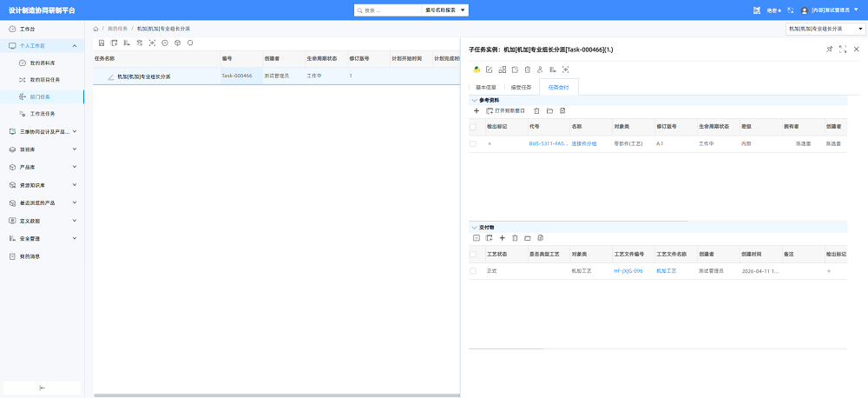Click the 打开到新窗口 button under 参考资料
The height and width of the screenshot is (398, 868).
tap(505, 111)
